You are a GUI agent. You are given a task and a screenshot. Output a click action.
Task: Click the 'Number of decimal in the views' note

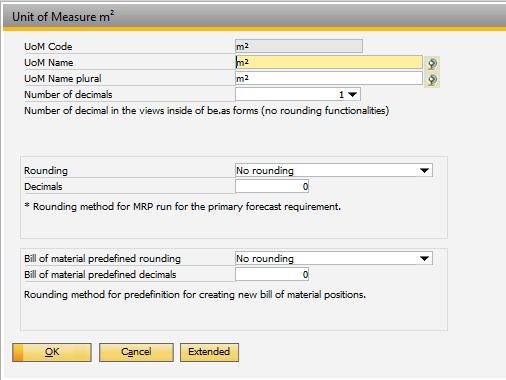point(207,111)
